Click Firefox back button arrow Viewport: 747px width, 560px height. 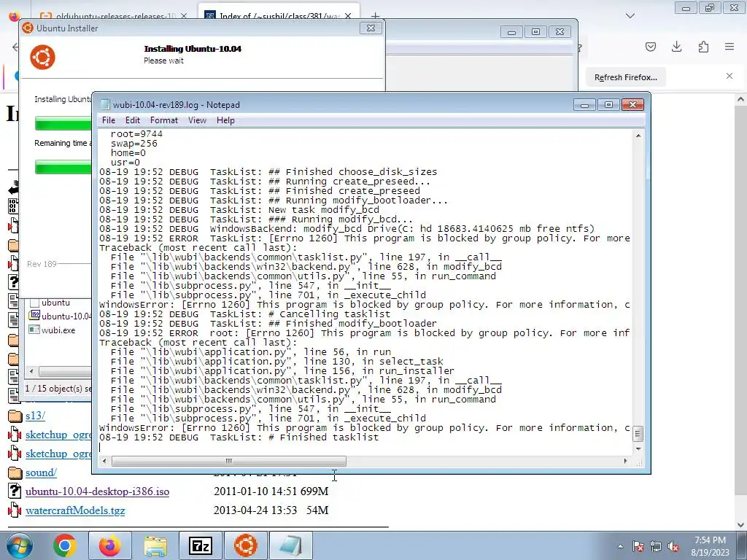(x=15, y=47)
